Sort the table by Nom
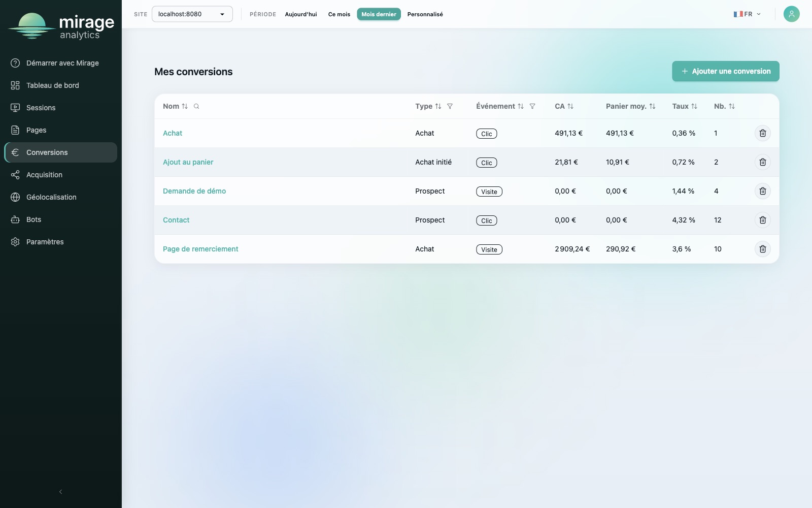 pyautogui.click(x=185, y=106)
